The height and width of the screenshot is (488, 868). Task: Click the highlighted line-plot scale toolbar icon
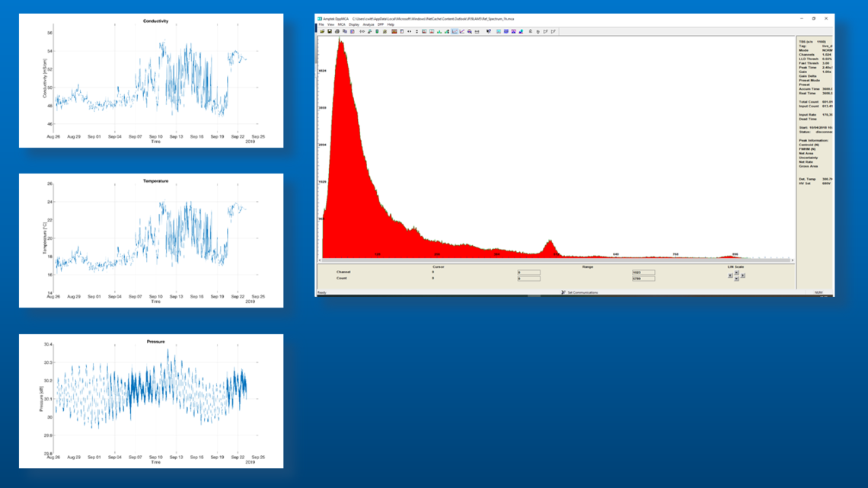click(455, 31)
